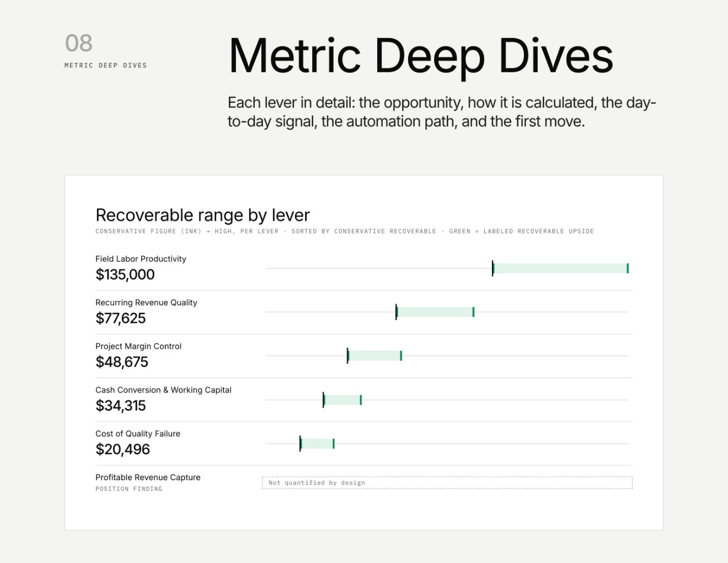Select the "Cost of Quality Failure" lever label

138,434
